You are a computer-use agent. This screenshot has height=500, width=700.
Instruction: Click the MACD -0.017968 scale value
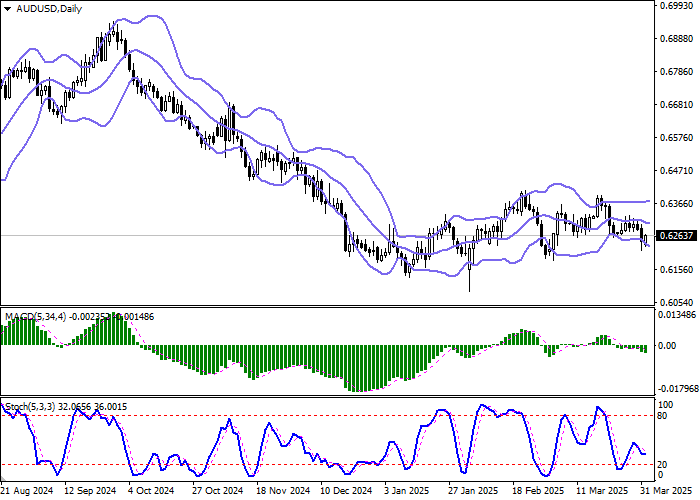[677, 390]
